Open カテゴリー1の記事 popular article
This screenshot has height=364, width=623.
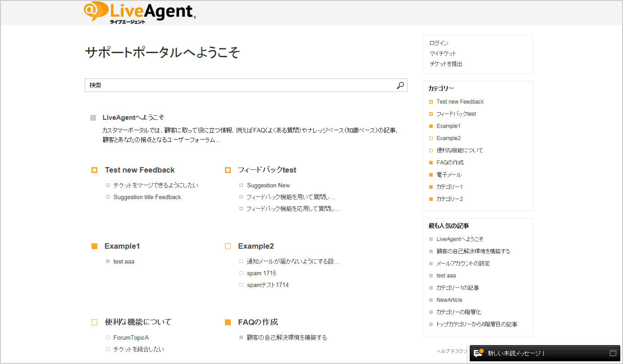458,288
